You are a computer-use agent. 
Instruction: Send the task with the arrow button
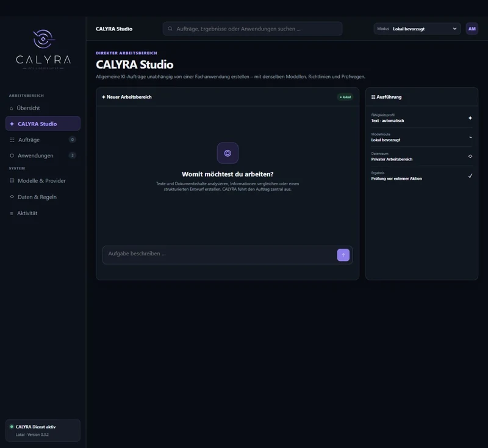click(x=343, y=255)
